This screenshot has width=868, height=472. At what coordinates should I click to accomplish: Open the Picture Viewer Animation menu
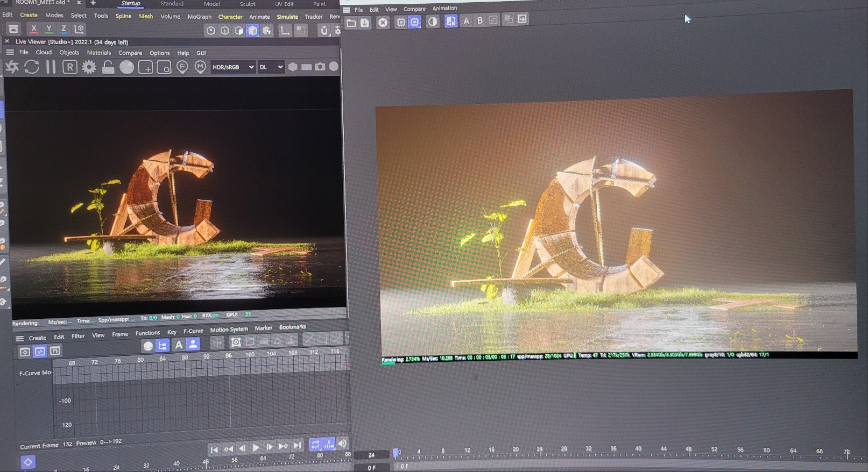445,8
